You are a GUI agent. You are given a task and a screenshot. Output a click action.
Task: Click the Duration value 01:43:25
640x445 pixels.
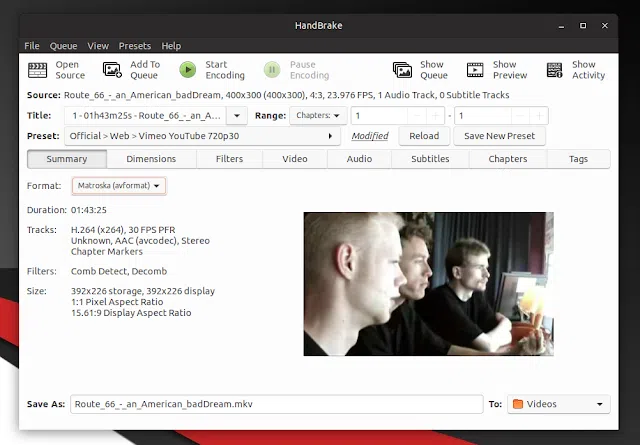(x=89, y=210)
